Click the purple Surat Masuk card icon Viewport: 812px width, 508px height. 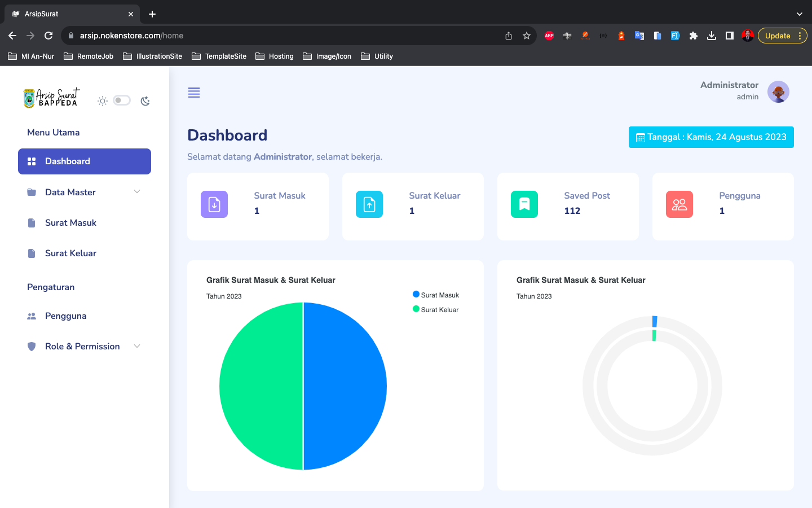coord(214,204)
